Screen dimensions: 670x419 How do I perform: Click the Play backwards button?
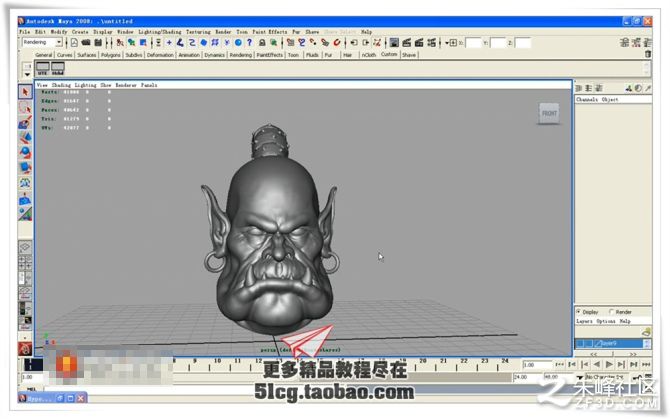(x=597, y=364)
